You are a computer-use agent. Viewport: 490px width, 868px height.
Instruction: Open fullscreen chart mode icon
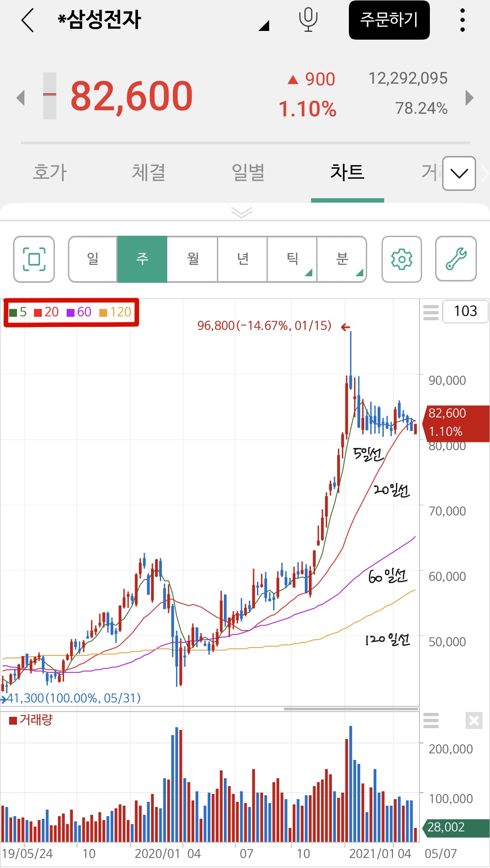click(x=34, y=259)
